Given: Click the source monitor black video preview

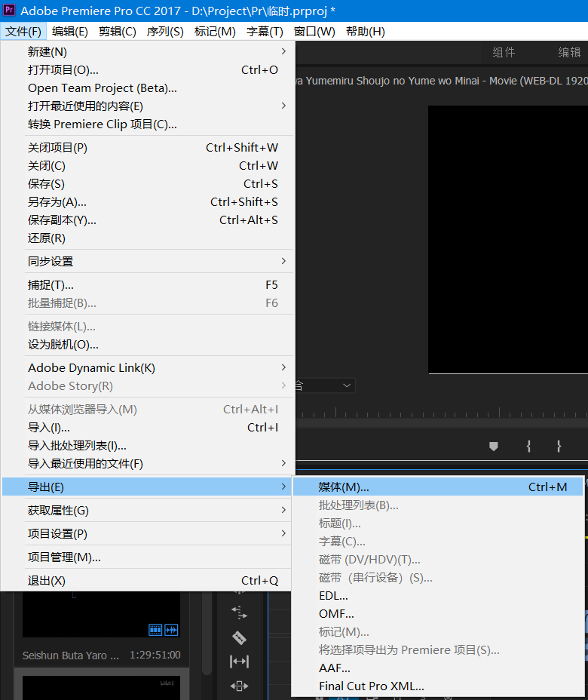Looking at the screenshot, I should pos(508,239).
